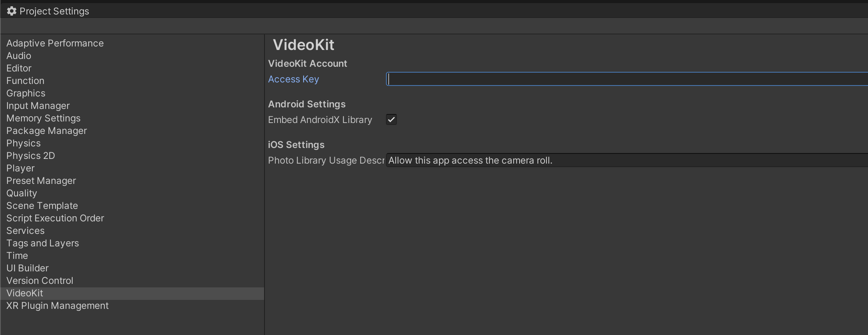
Task: Select Script Execution Order
Action: 132,218
